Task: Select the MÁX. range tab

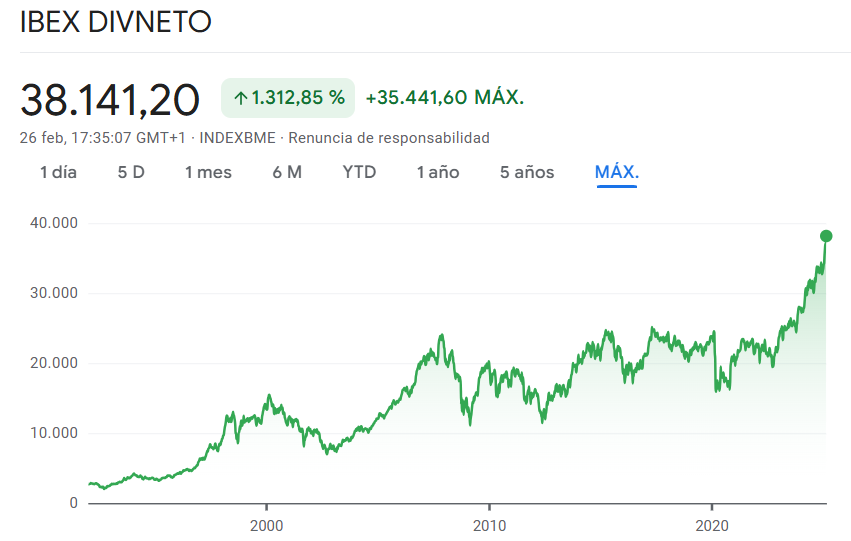Action: pos(617,173)
